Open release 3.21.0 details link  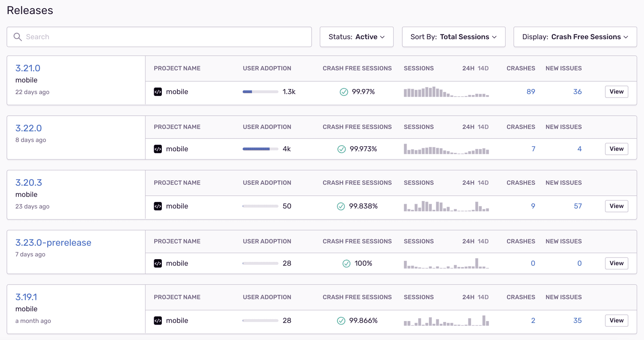pos(28,68)
